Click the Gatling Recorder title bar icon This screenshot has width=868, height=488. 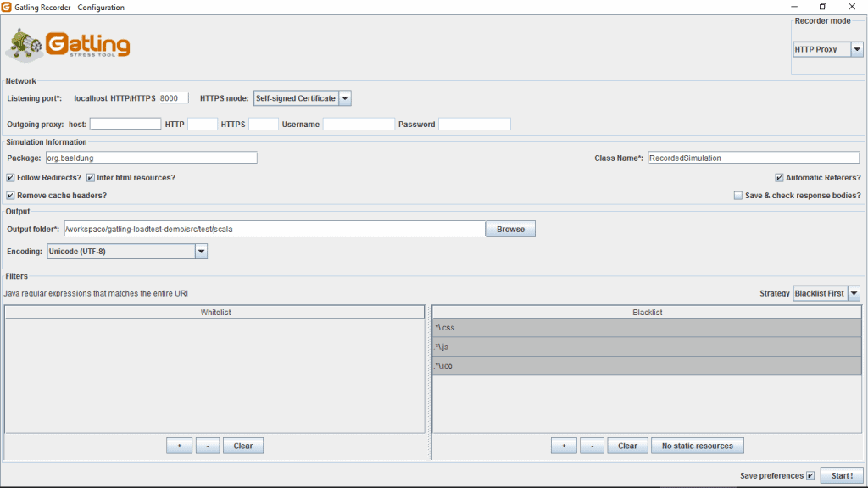(x=8, y=8)
